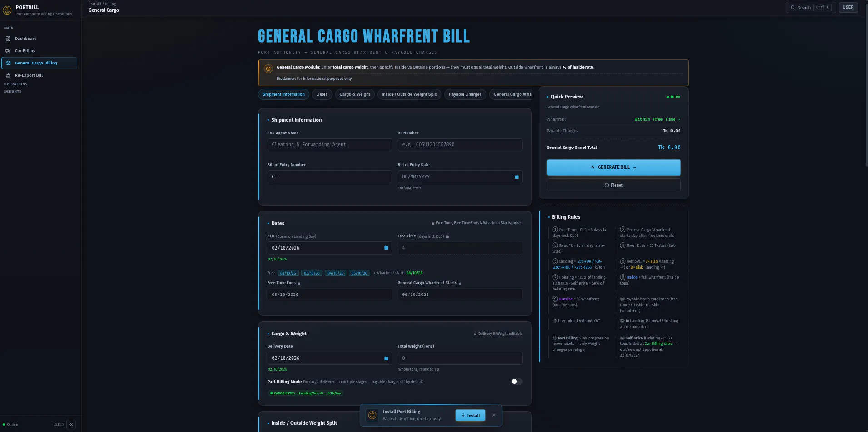Viewport: 868px width, 432px height.
Task: Switch to Cargo & Weight tab
Action: pyautogui.click(x=355, y=94)
